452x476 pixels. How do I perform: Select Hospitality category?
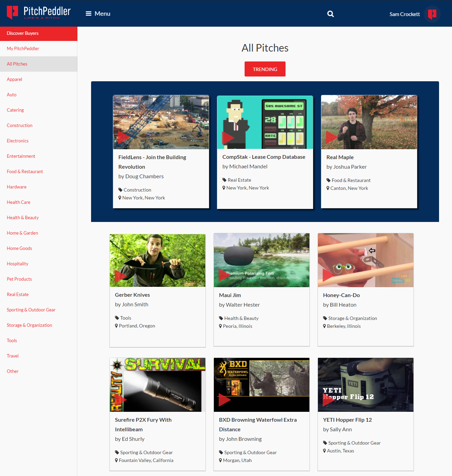[x=39, y=264]
